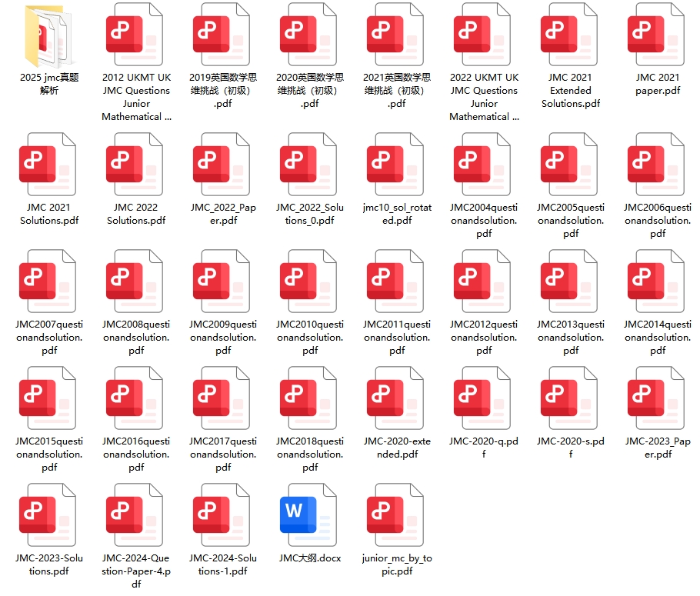
Task: Select JMC-2024-Solutions-1.pdf icon
Action: [x=222, y=515]
